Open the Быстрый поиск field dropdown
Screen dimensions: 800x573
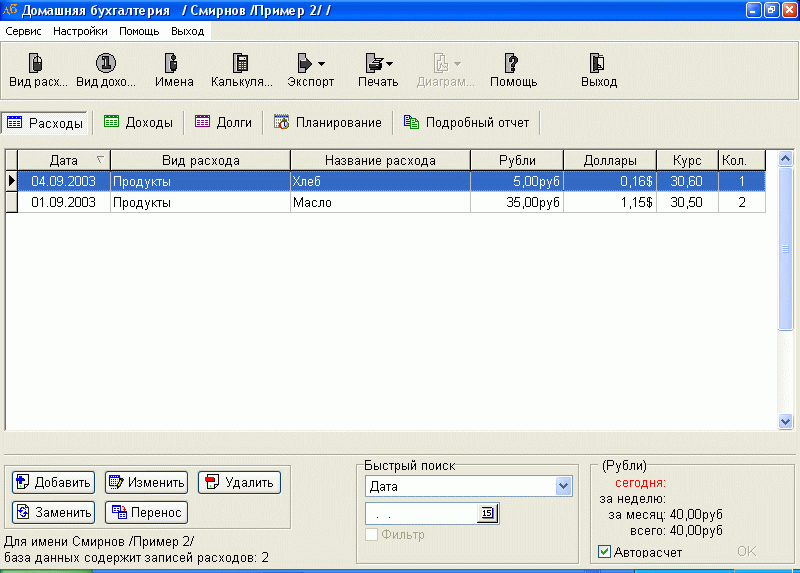(562, 486)
